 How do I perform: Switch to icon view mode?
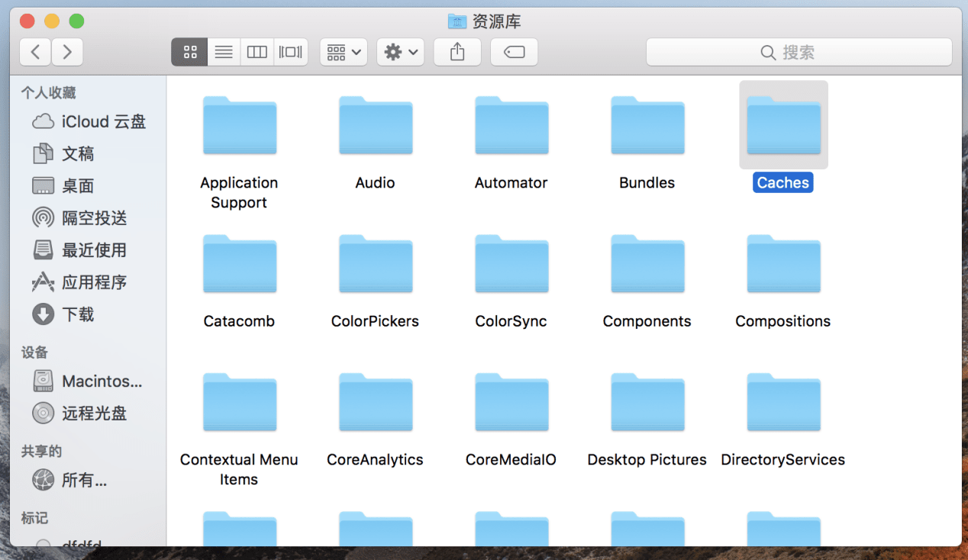point(190,52)
